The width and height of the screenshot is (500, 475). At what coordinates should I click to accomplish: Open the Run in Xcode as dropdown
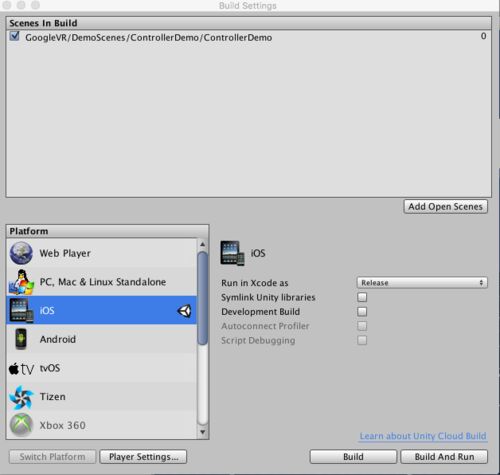[x=422, y=283]
